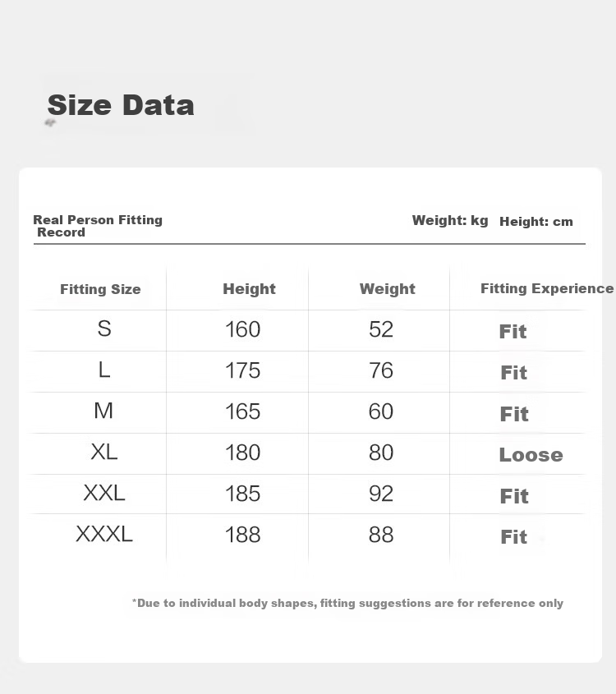This screenshot has height=694, width=616.
Task: Select the Real Person Fitting Record label
Action: [98, 226]
